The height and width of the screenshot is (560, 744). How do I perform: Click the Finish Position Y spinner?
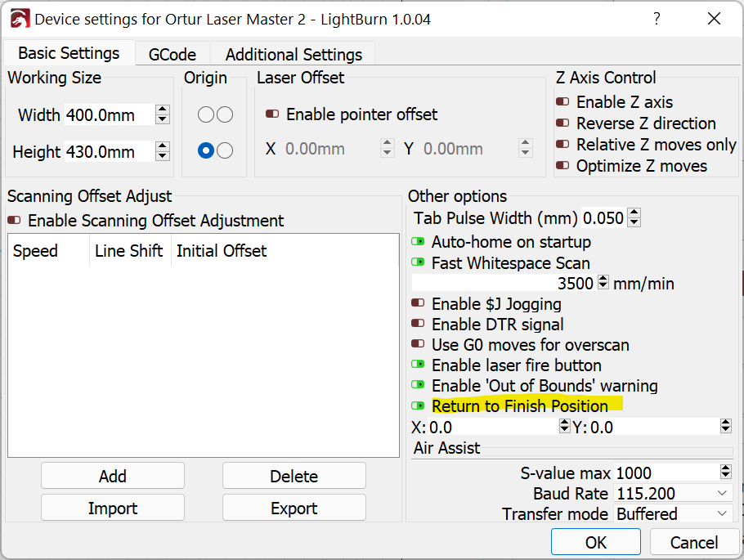coord(725,426)
